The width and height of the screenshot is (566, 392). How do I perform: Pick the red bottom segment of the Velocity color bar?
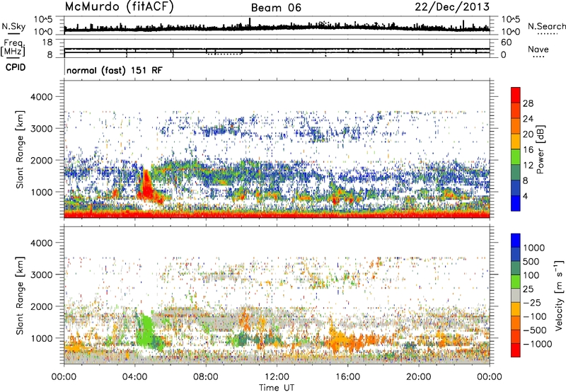[x=516, y=350]
